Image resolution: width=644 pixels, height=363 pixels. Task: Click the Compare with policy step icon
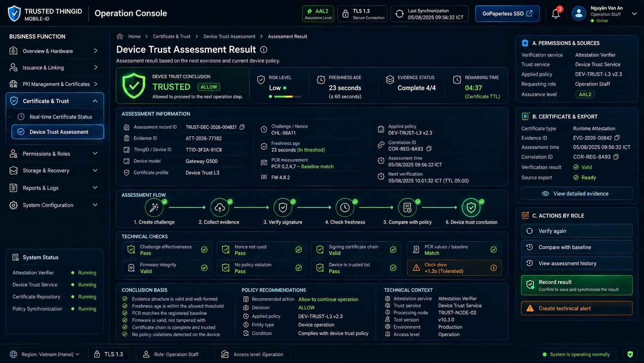[407, 208]
